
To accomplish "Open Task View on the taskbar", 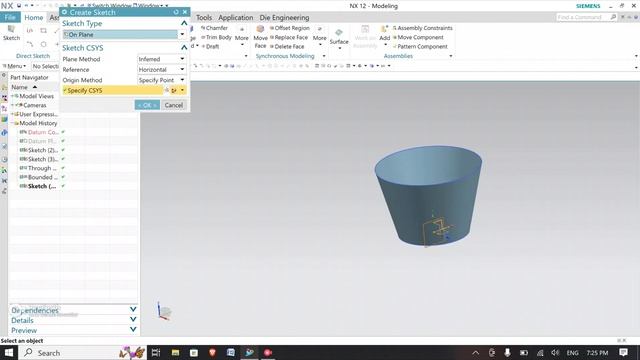I will [x=156, y=353].
